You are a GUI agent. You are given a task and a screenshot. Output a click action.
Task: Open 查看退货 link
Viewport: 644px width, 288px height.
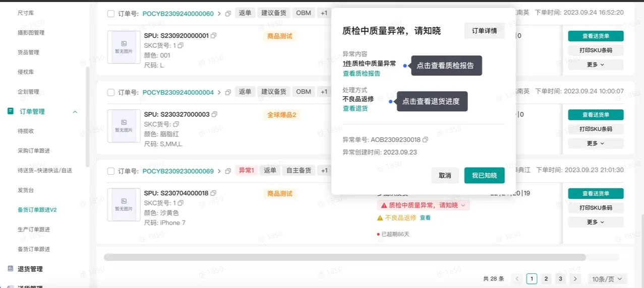356,108
